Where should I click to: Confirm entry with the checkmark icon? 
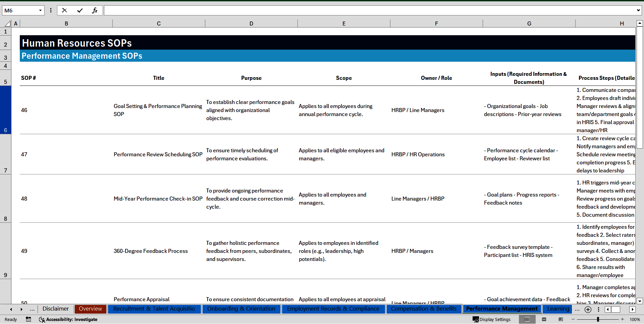point(79,10)
